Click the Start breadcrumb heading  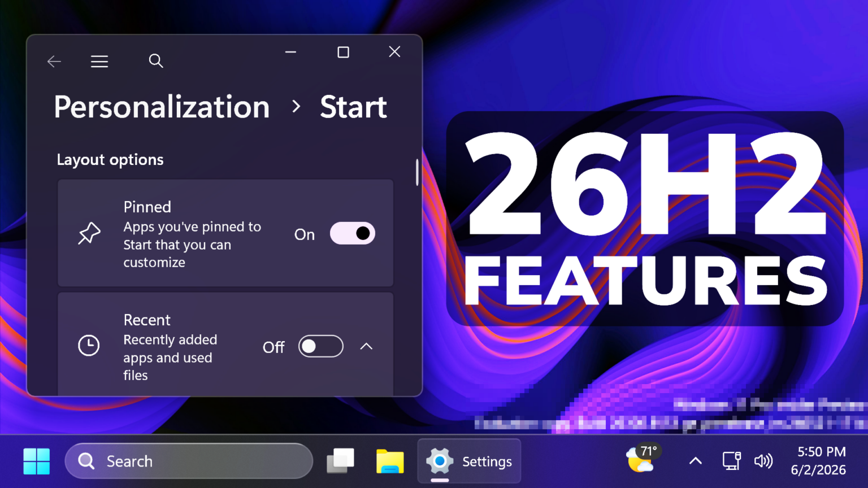(354, 107)
